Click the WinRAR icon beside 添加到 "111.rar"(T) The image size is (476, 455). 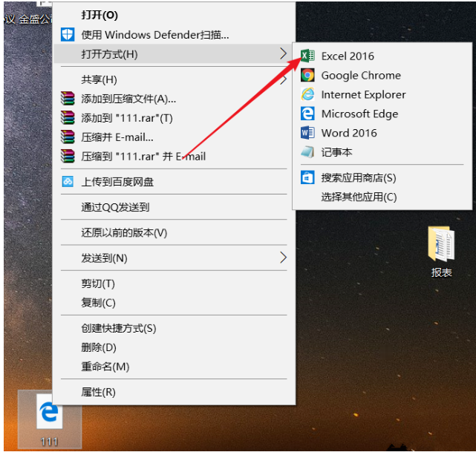68,118
